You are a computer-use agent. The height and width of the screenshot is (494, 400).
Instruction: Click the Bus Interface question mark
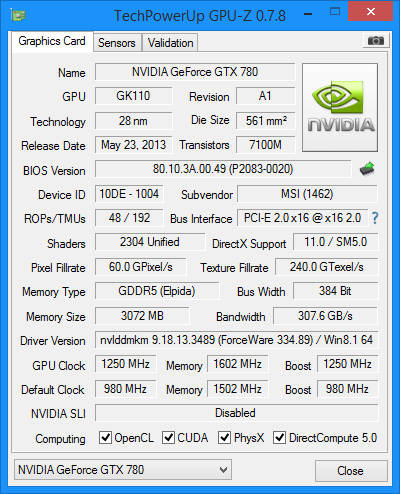click(375, 218)
